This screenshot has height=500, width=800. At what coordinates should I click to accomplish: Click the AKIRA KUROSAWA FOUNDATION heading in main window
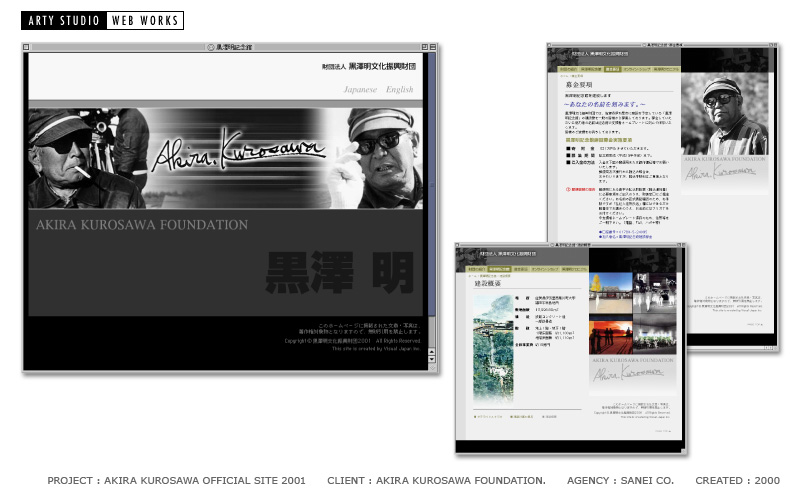point(142,225)
